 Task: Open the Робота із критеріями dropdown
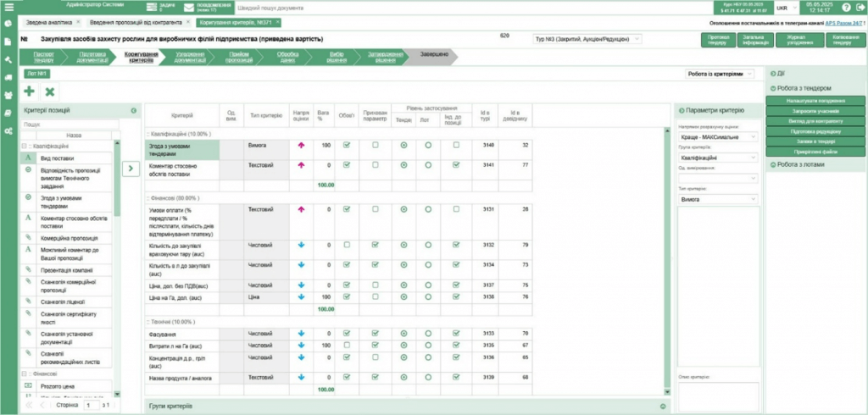pos(720,74)
